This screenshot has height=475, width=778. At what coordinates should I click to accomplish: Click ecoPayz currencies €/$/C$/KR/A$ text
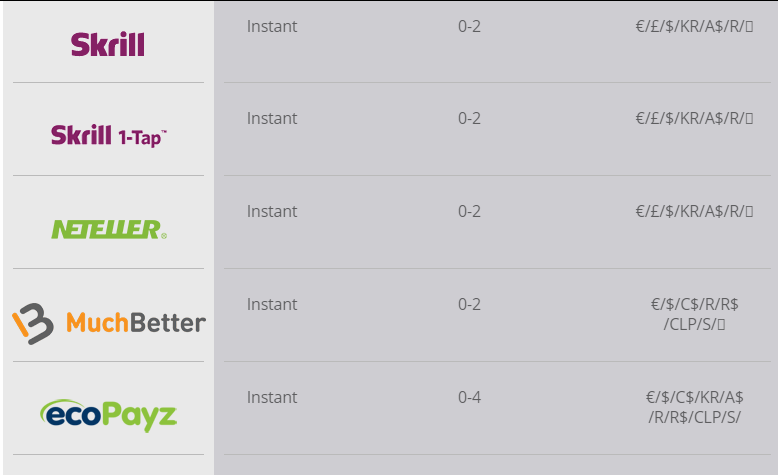(695, 398)
